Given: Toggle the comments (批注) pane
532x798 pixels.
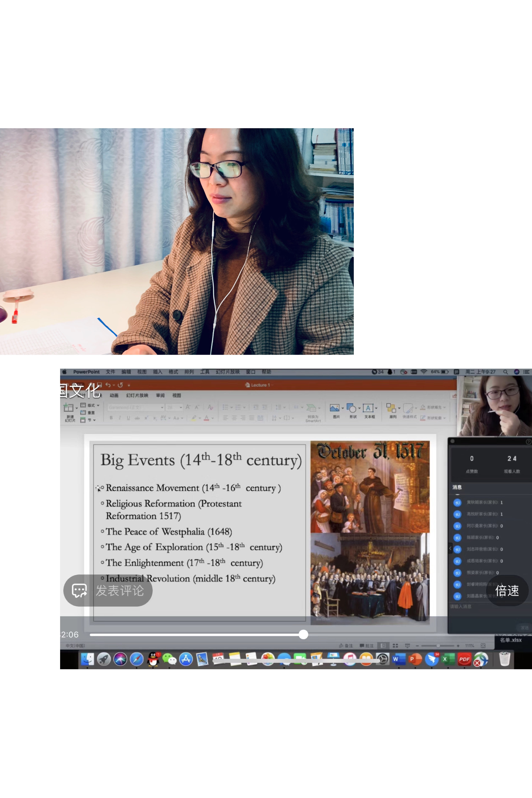Looking at the screenshot, I should tap(367, 646).
